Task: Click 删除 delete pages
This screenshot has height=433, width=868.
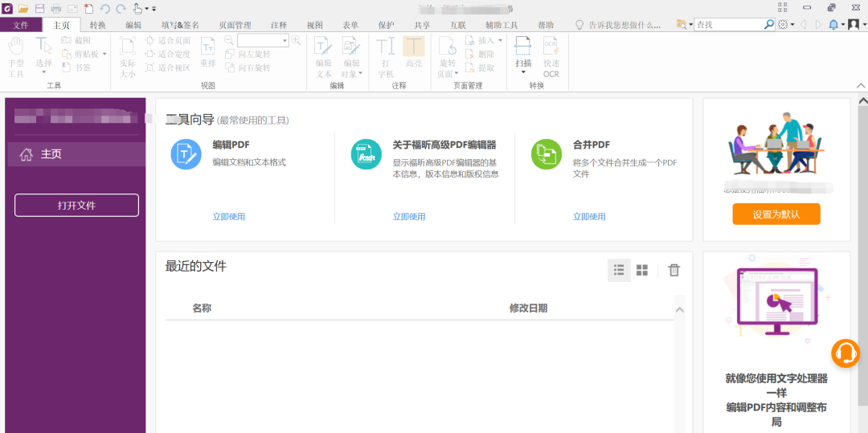Action: [x=480, y=54]
